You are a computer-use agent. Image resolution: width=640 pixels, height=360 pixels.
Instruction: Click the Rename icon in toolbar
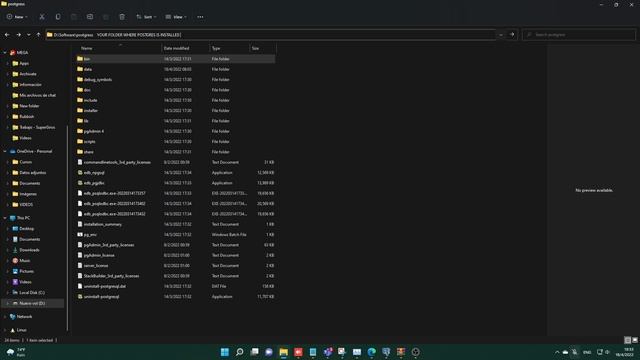90,17
